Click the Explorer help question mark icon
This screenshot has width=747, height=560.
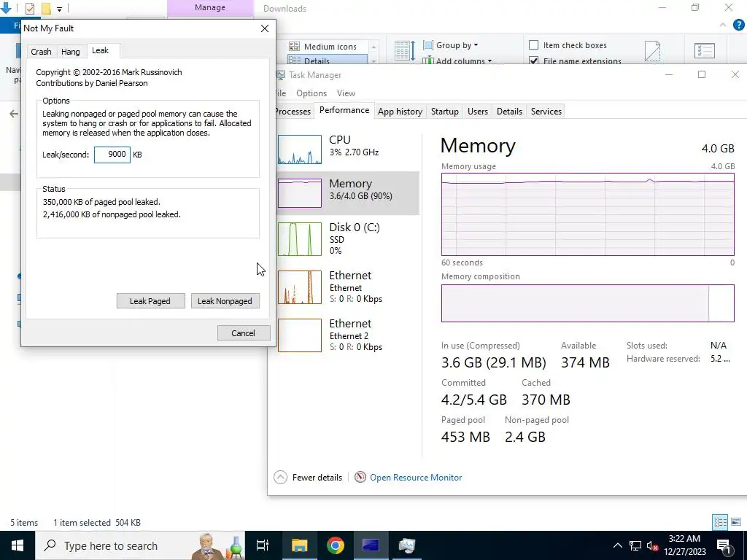click(739, 26)
